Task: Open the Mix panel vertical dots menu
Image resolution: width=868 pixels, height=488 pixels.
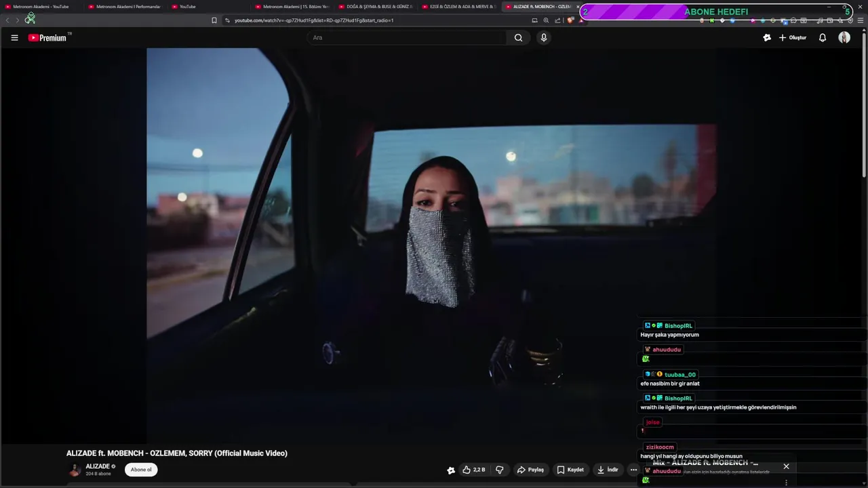Action: 786,483
